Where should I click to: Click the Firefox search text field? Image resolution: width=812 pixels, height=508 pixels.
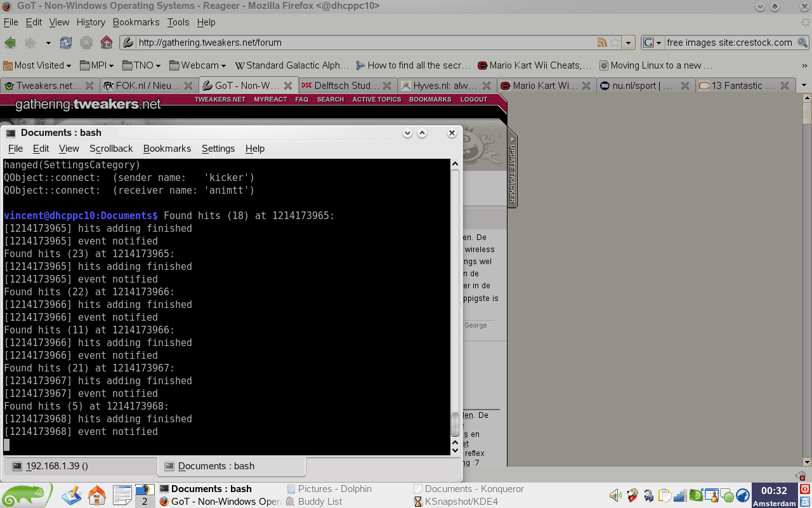click(730, 43)
